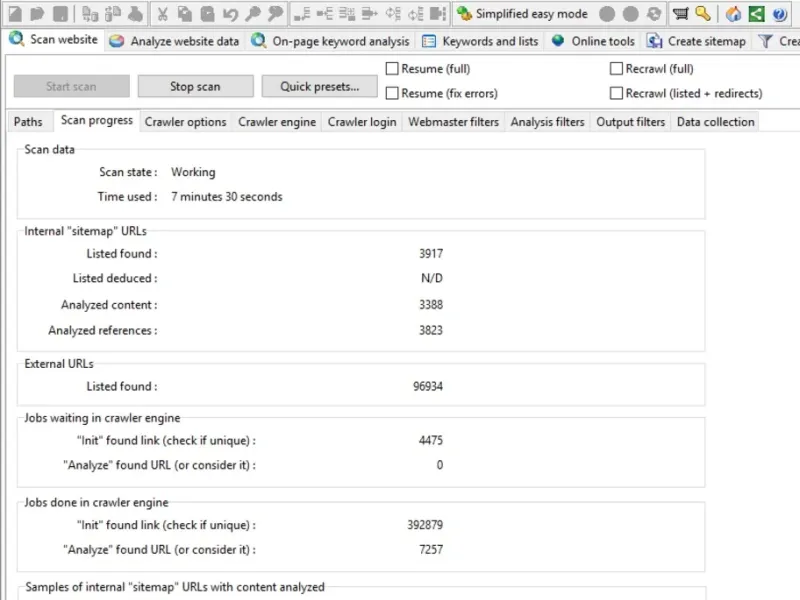The width and height of the screenshot is (800, 600).
Task: Select the Scan progress sub-tab
Action: coord(97,120)
